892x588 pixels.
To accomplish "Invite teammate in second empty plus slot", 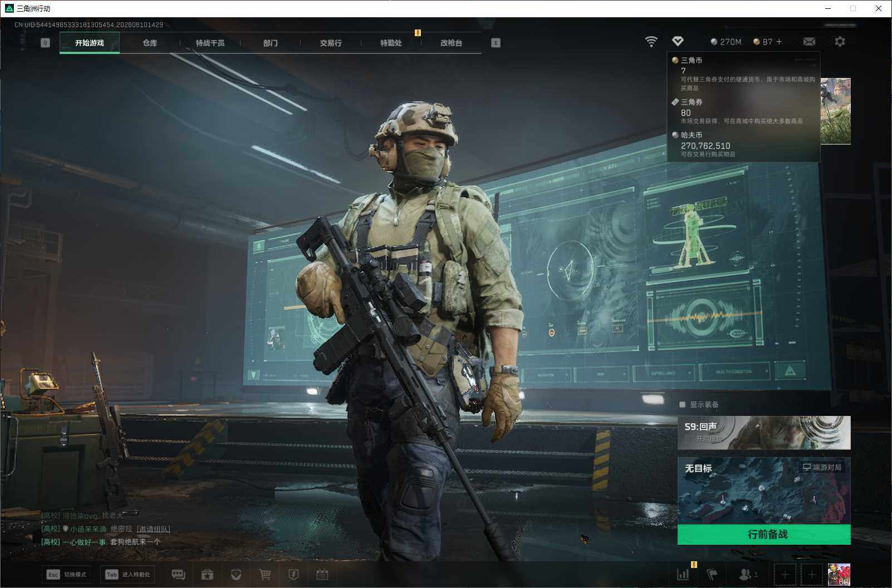I will (x=812, y=575).
